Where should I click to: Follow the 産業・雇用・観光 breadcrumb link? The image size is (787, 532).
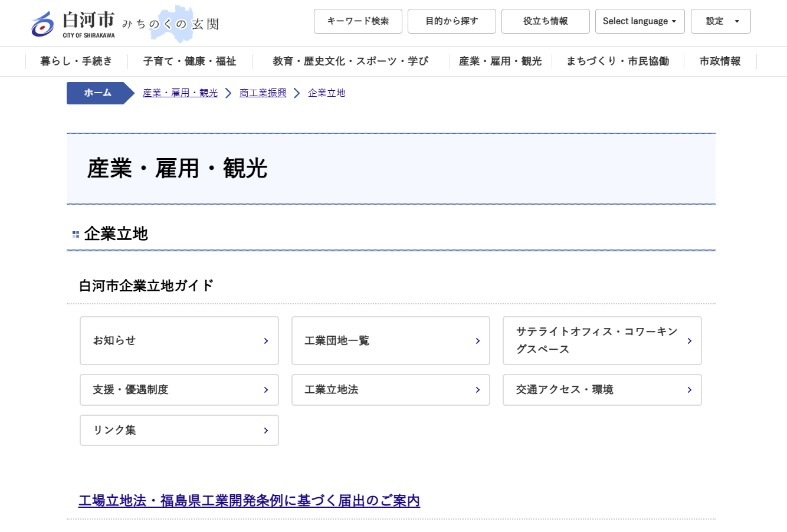click(181, 93)
